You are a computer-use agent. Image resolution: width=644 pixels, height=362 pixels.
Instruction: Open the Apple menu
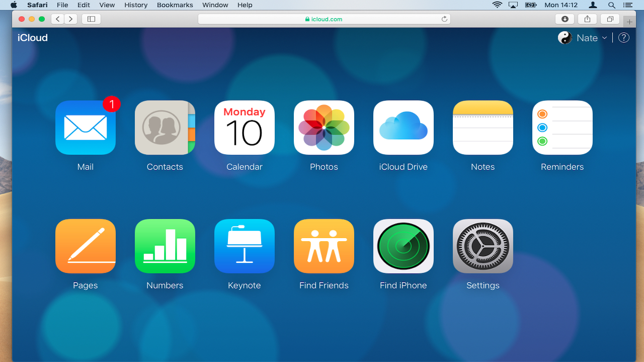[14, 5]
